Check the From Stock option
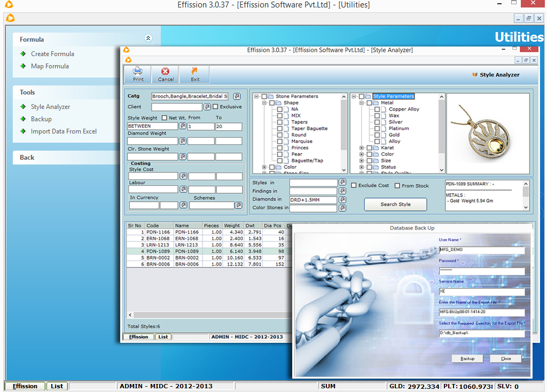The height and width of the screenshot is (392, 547). (397, 186)
